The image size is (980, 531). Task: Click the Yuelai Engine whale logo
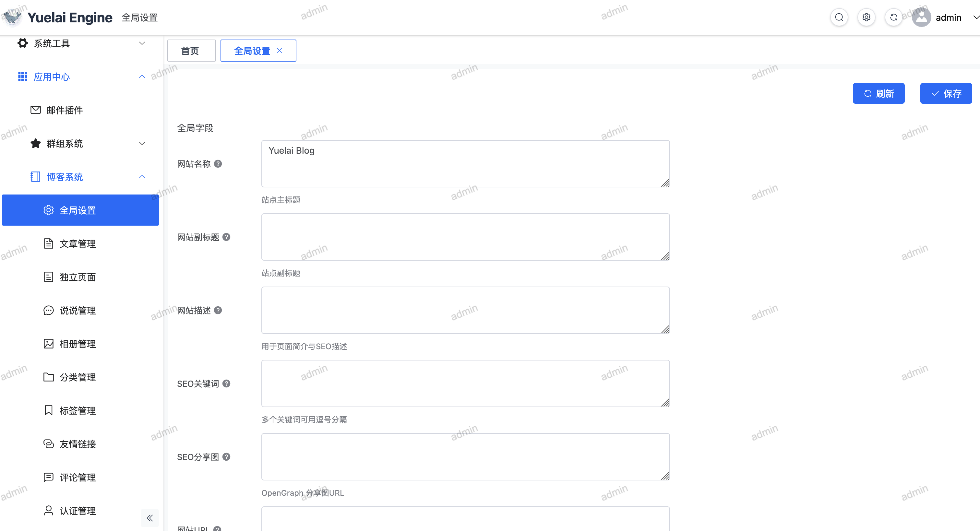pos(12,17)
